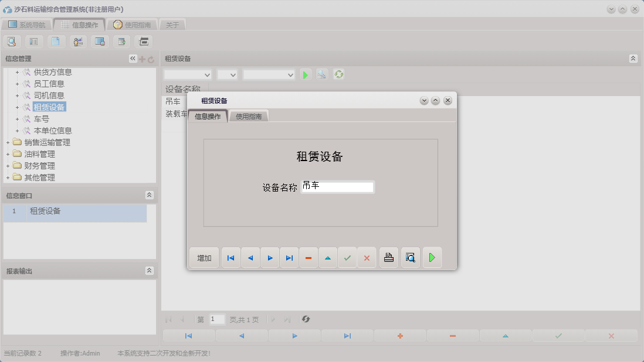The image size is (644, 362).
Task: Open settings icon beside the query arrow
Action: click(x=321, y=74)
